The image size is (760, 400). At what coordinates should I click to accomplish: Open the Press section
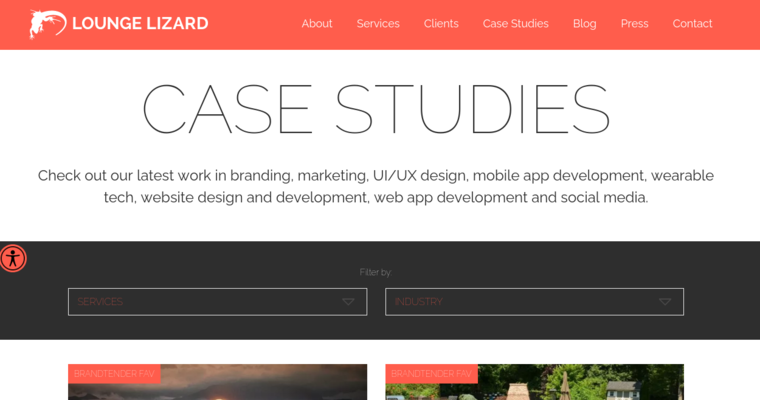[x=634, y=24]
